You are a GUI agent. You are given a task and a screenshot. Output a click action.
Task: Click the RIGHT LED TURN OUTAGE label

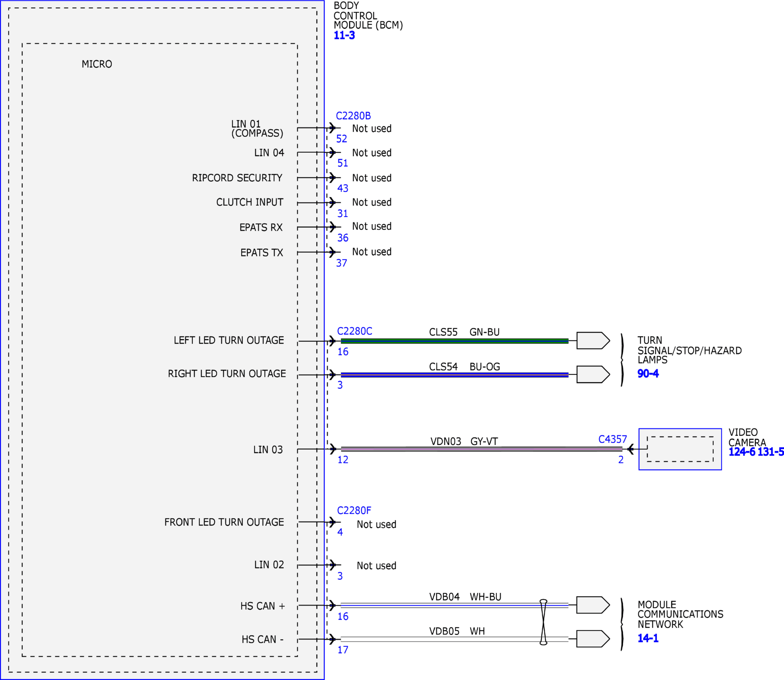(x=227, y=374)
